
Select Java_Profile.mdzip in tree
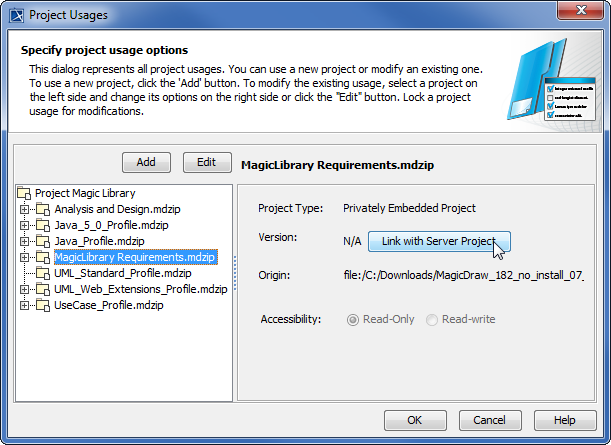point(99,241)
